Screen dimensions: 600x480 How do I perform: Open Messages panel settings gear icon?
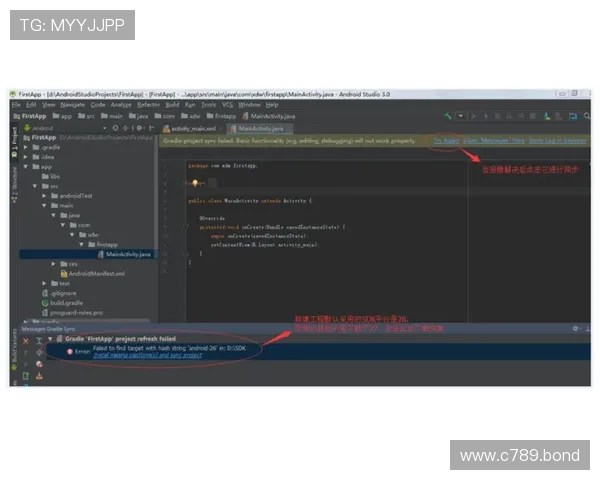[576, 329]
